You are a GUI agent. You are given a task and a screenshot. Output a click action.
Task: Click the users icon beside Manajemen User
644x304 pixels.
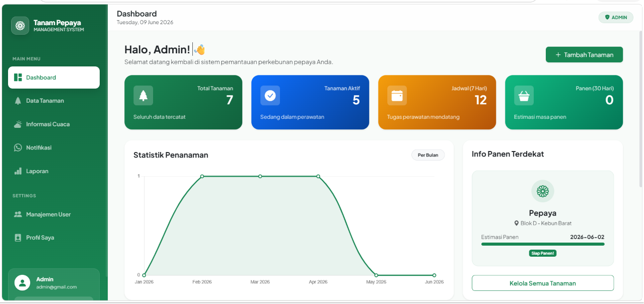18,214
